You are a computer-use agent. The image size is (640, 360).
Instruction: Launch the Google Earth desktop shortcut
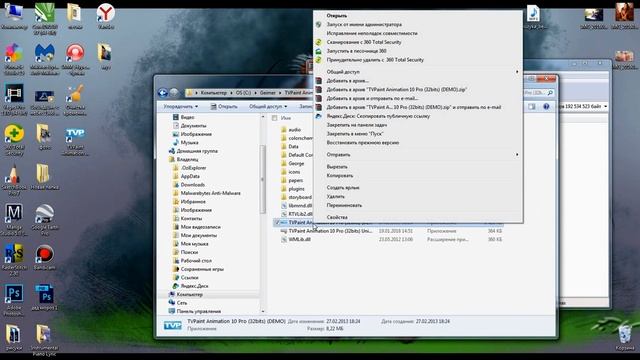point(45,220)
